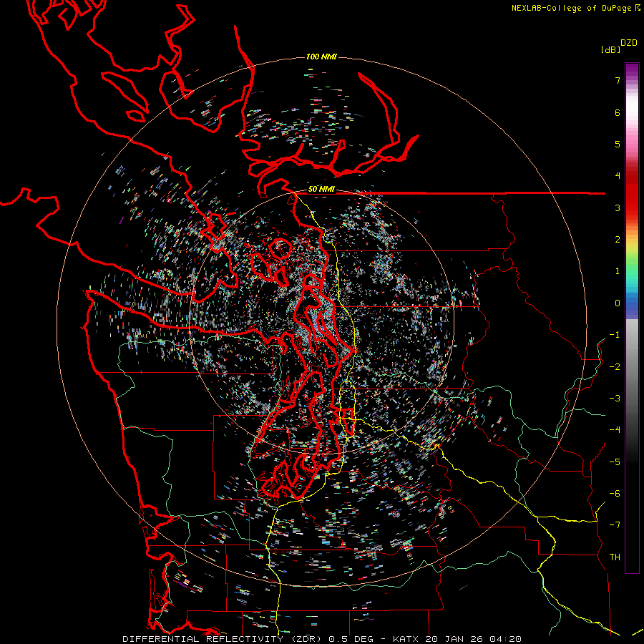Click the 1 value on color scale
The width and height of the screenshot is (644, 644).
[x=618, y=271]
